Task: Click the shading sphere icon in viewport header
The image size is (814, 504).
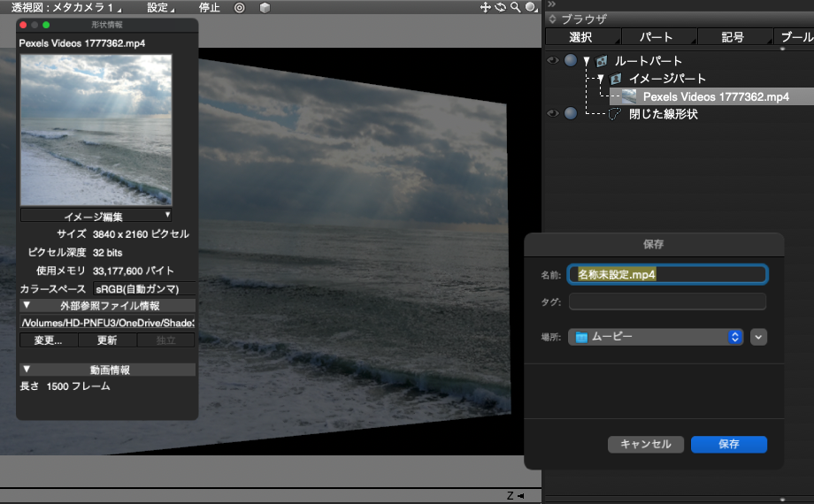Action: 530,7
